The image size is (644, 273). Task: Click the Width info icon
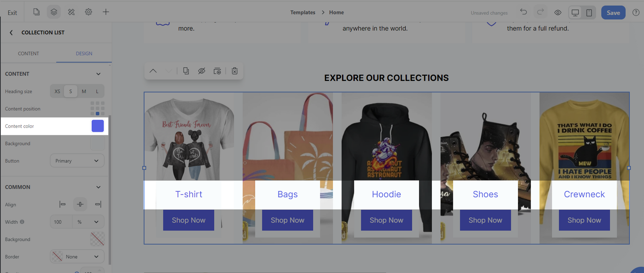[22, 222]
